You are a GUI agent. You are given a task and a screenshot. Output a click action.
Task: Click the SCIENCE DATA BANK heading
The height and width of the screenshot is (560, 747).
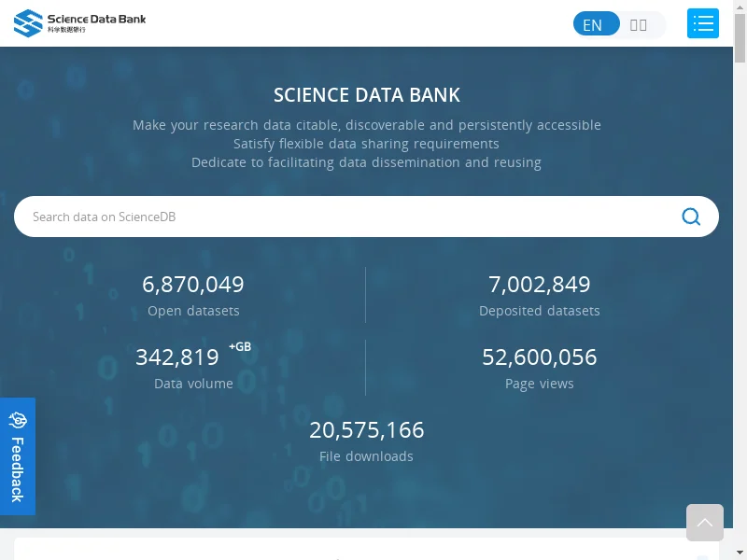coord(366,95)
